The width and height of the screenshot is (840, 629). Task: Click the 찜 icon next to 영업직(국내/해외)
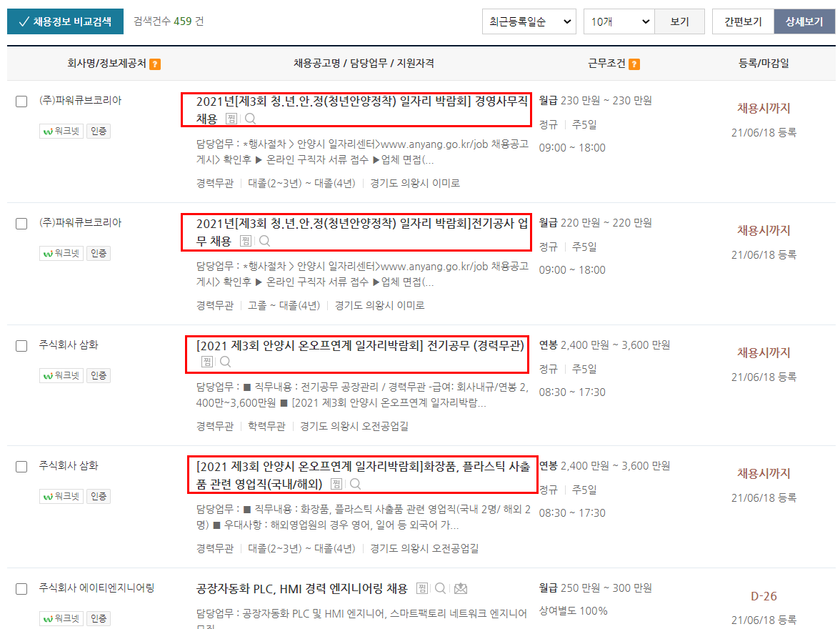[336, 484]
